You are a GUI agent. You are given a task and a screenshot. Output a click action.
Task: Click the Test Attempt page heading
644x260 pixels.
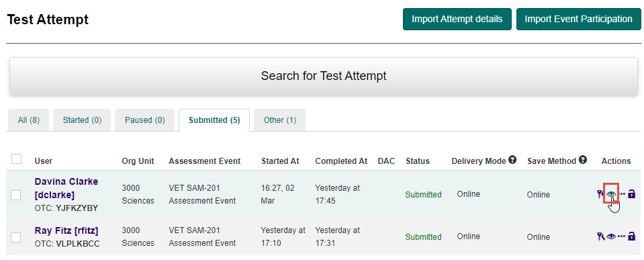tap(48, 19)
